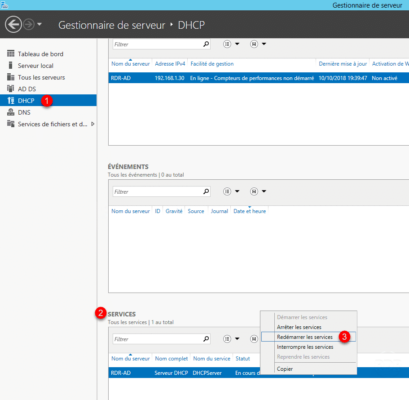
Task: Open events saved queries icon
Action: (254, 191)
